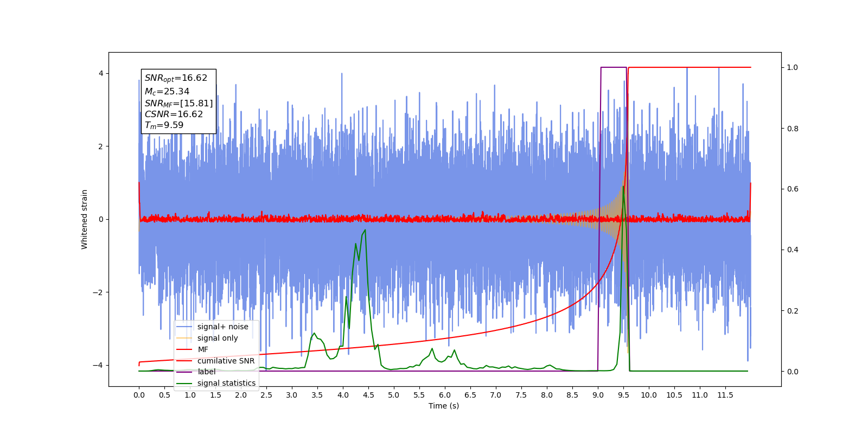Click the 6.0 tick on the time axis
Viewport: 868px width, 434px height.
click(445, 395)
